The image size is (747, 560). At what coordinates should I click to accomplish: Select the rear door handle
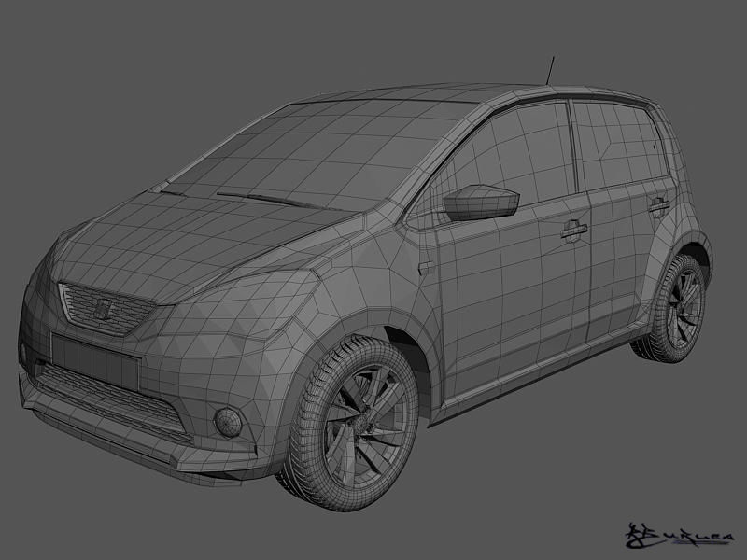(x=659, y=205)
